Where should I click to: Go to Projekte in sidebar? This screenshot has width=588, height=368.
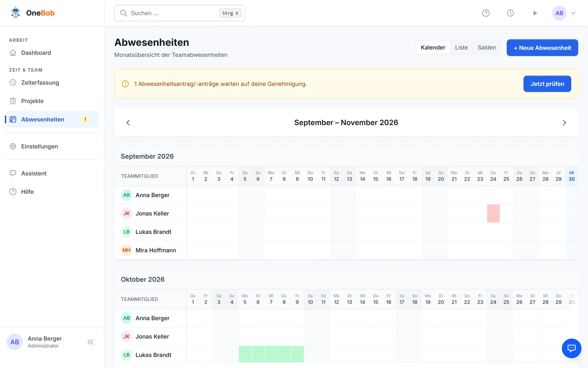tap(52, 101)
